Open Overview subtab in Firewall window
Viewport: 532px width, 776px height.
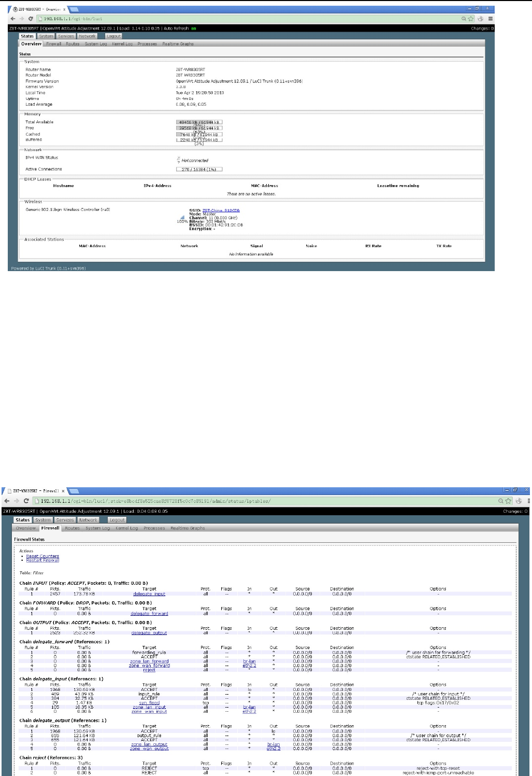[25, 528]
